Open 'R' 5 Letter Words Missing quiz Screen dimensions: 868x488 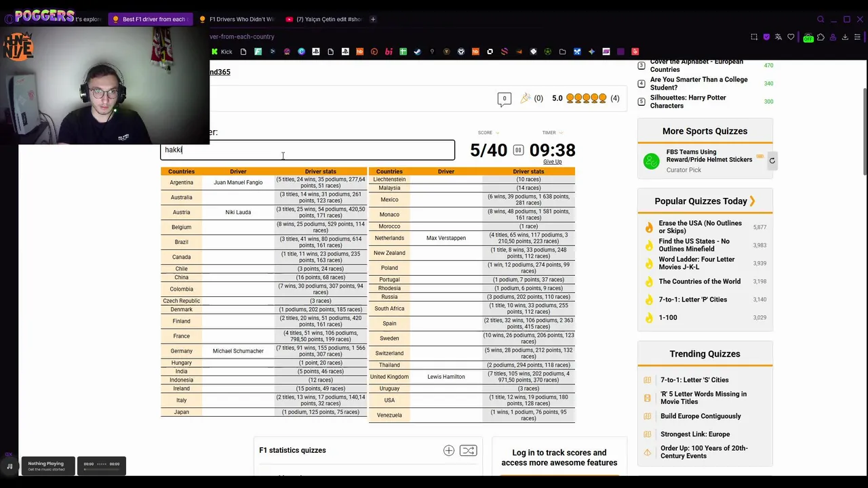[x=703, y=398]
